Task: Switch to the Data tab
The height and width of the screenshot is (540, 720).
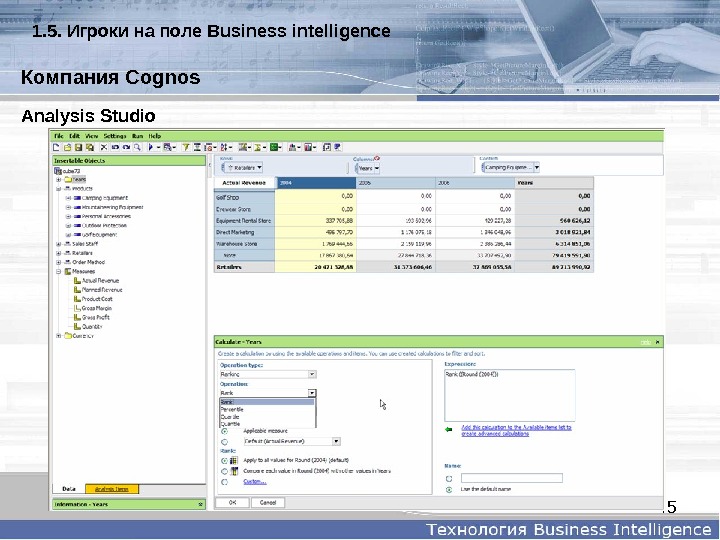Action: (x=69, y=489)
